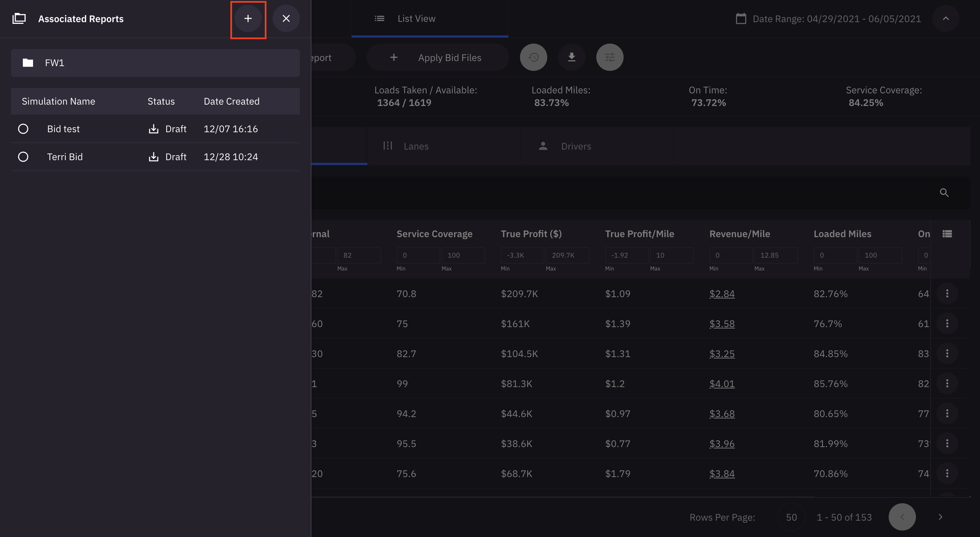Click the $2.84 revenue per mile link
This screenshot has height=537, width=980.
pos(722,294)
